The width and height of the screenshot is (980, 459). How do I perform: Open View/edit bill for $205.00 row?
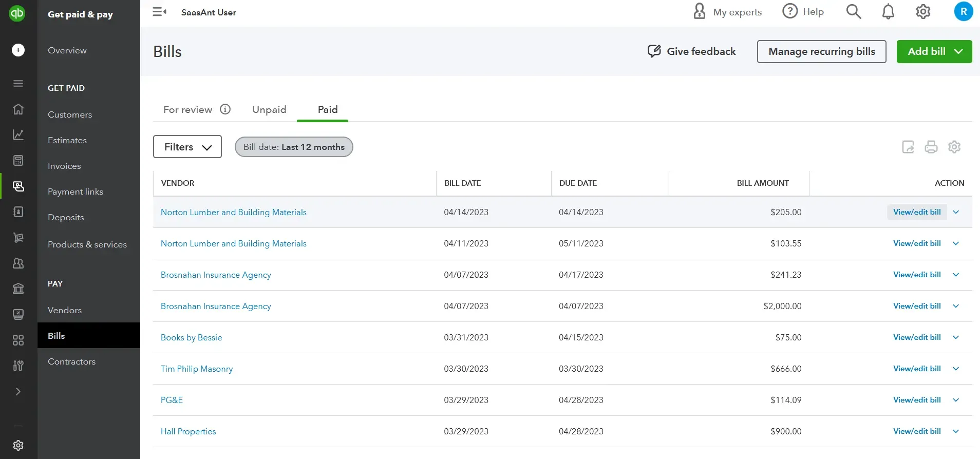pyautogui.click(x=917, y=212)
